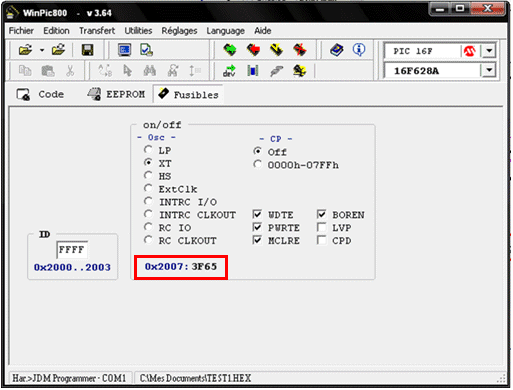The image size is (513, 390).
Task: Click the grayed paste clipboard icon
Action: [x=48, y=71]
